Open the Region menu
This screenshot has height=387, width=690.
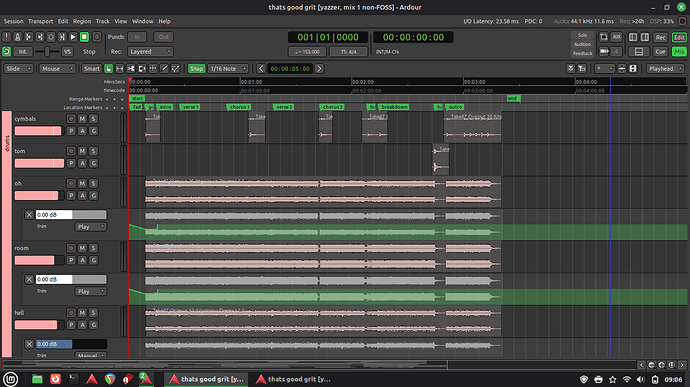(x=82, y=21)
